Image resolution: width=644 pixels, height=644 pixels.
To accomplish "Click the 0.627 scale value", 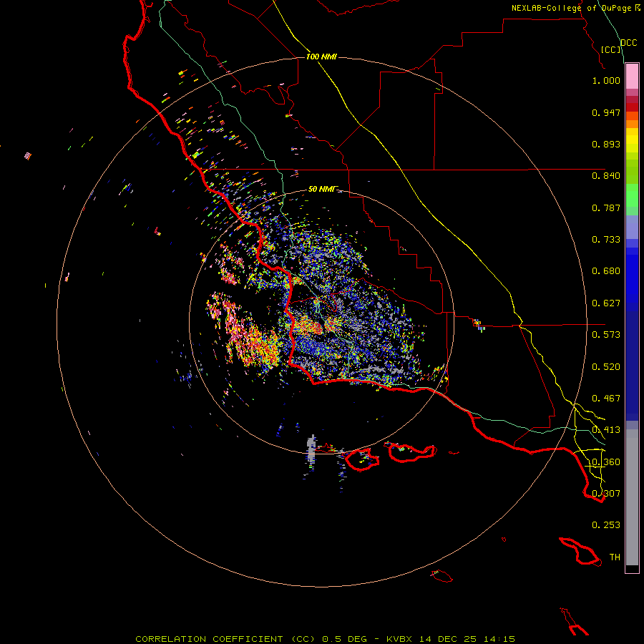I will point(606,303).
